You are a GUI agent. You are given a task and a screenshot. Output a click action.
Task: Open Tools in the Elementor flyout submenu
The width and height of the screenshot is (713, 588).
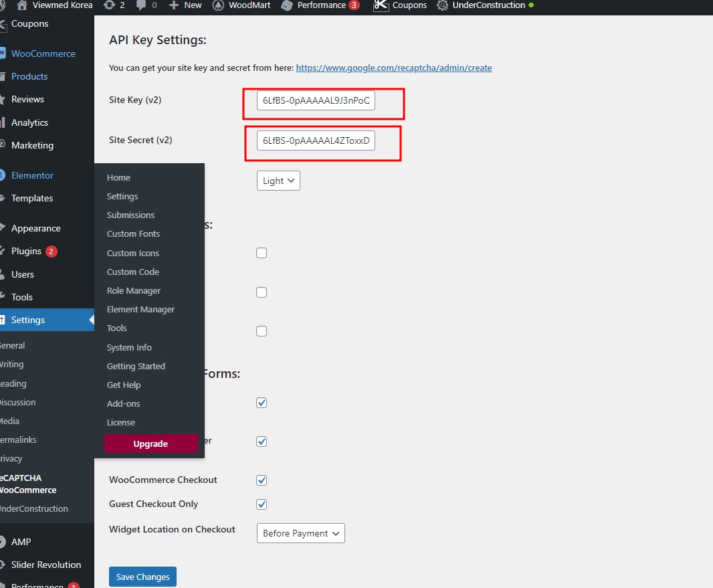point(117,328)
